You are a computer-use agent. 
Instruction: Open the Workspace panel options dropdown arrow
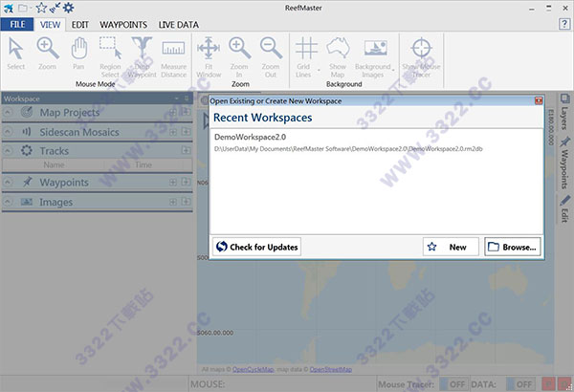177,98
